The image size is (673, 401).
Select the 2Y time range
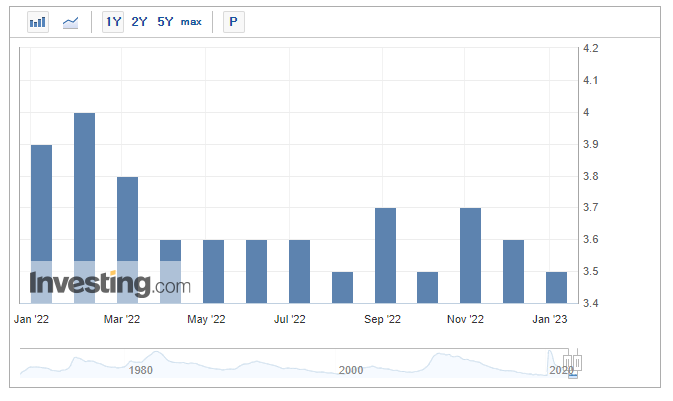coord(139,22)
